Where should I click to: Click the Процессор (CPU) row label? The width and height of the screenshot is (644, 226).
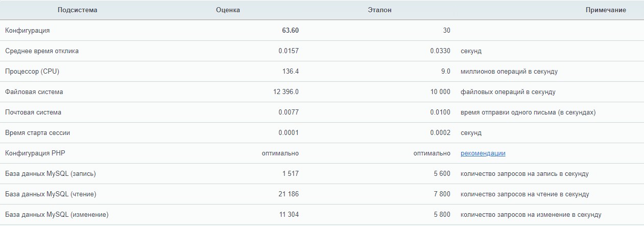click(32, 72)
